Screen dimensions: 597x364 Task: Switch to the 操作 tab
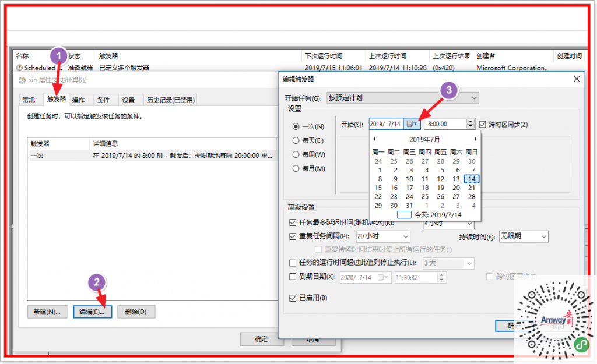tap(79, 100)
